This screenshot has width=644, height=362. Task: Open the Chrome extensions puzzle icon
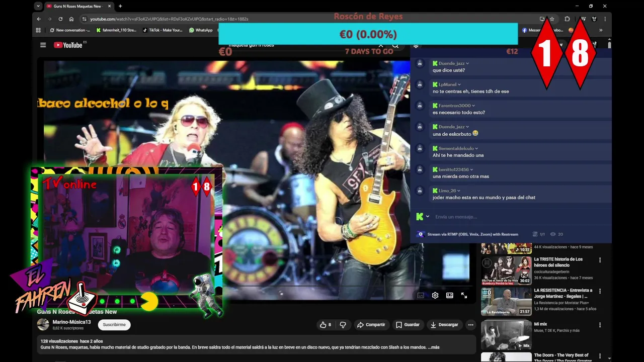click(567, 19)
